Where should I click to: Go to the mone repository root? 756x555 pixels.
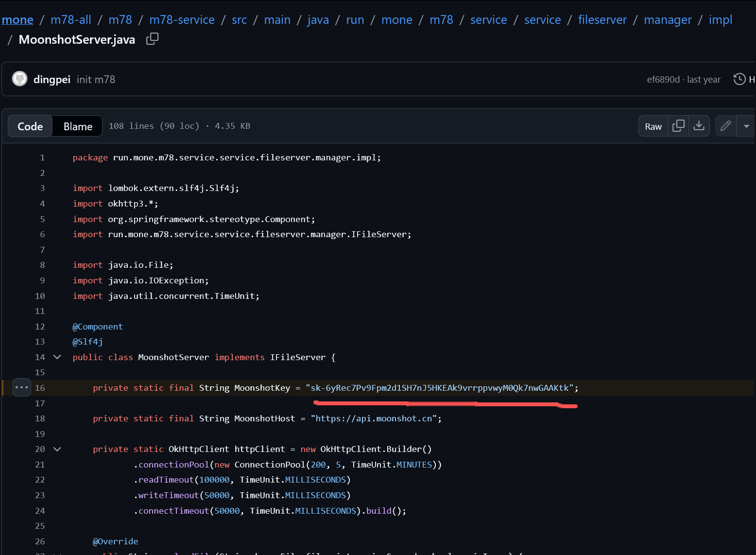point(17,20)
